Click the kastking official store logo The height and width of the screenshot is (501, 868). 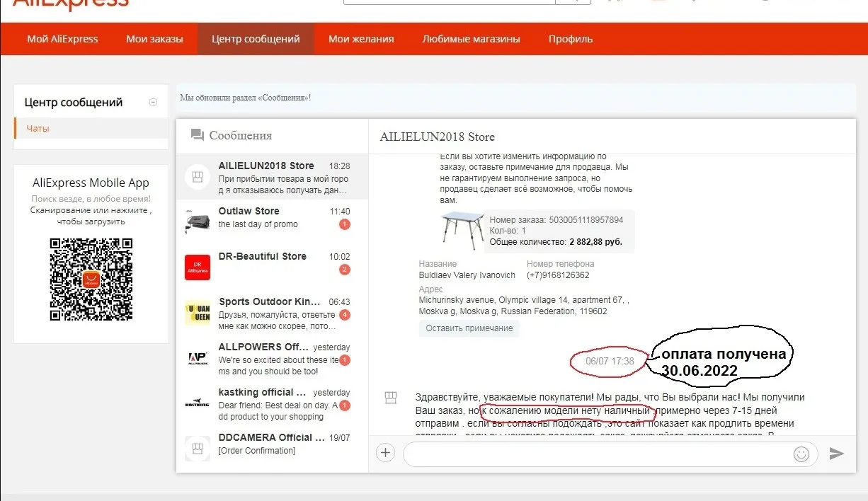tap(198, 403)
